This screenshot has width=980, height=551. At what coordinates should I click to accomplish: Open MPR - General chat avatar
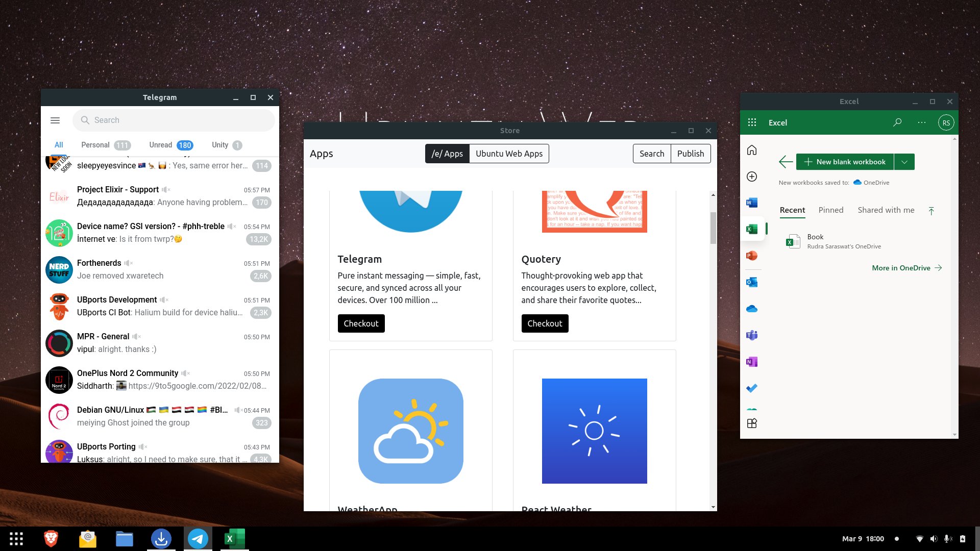pyautogui.click(x=59, y=343)
